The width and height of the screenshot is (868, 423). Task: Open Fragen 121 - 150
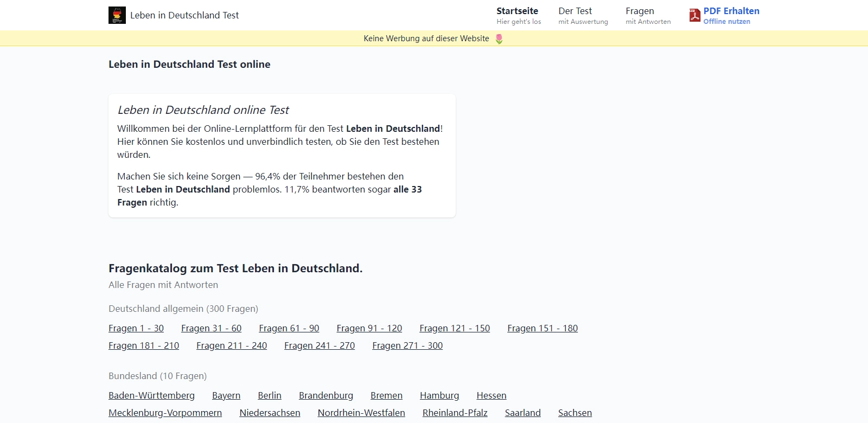(455, 328)
